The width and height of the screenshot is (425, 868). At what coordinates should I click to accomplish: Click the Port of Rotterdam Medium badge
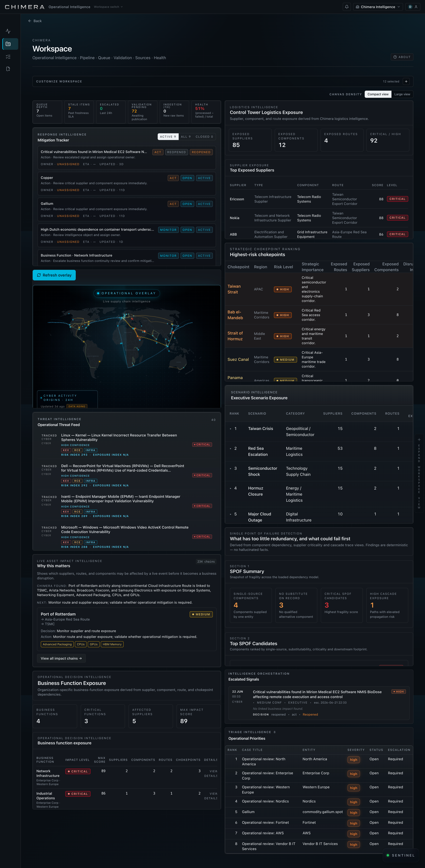pyautogui.click(x=201, y=614)
